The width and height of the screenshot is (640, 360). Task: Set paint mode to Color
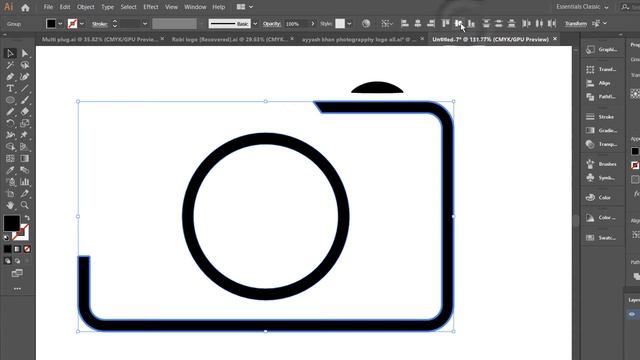pos(7,249)
